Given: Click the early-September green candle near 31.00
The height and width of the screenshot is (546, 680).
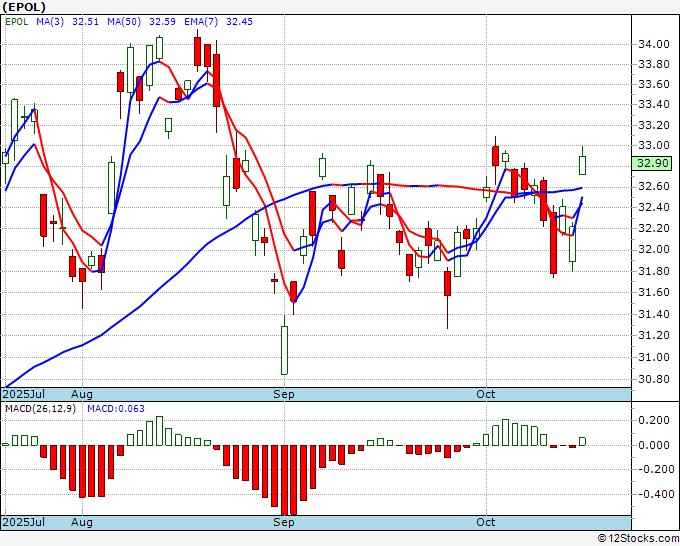Looking at the screenshot, I should pyautogui.click(x=284, y=350).
